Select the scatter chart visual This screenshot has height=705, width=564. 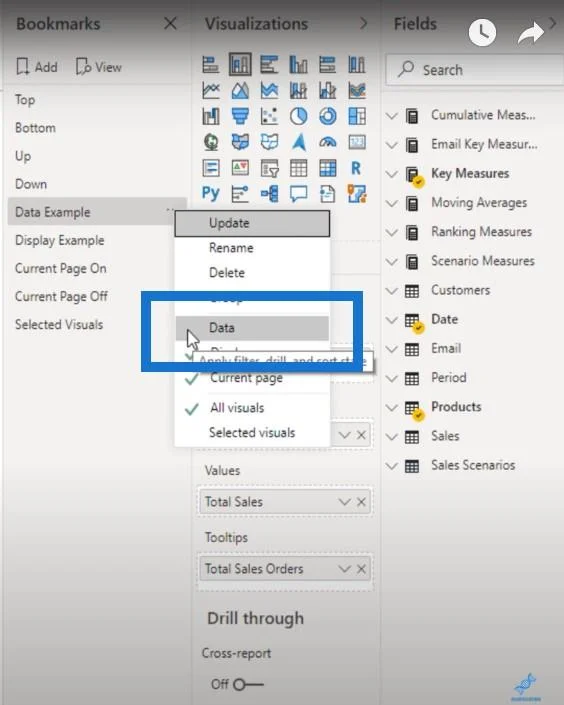pyautogui.click(x=269, y=116)
